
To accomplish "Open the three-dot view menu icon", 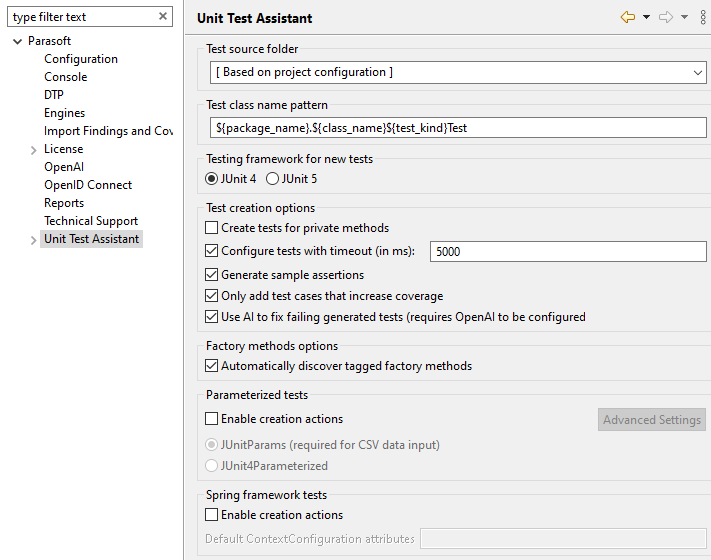I will 703,17.
